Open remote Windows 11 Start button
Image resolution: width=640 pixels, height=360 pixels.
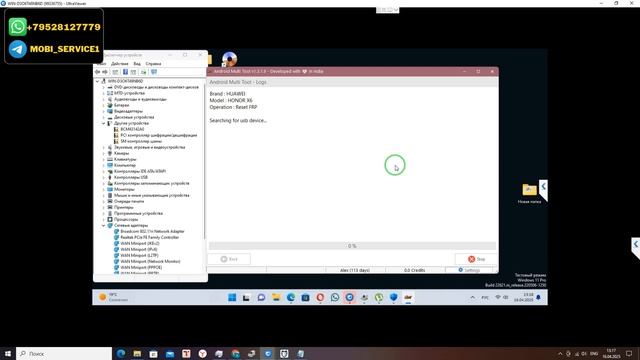pyautogui.click(x=232, y=298)
